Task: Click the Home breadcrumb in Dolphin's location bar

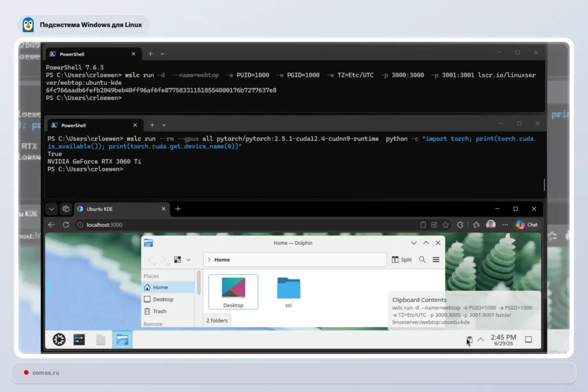Action: click(222, 260)
